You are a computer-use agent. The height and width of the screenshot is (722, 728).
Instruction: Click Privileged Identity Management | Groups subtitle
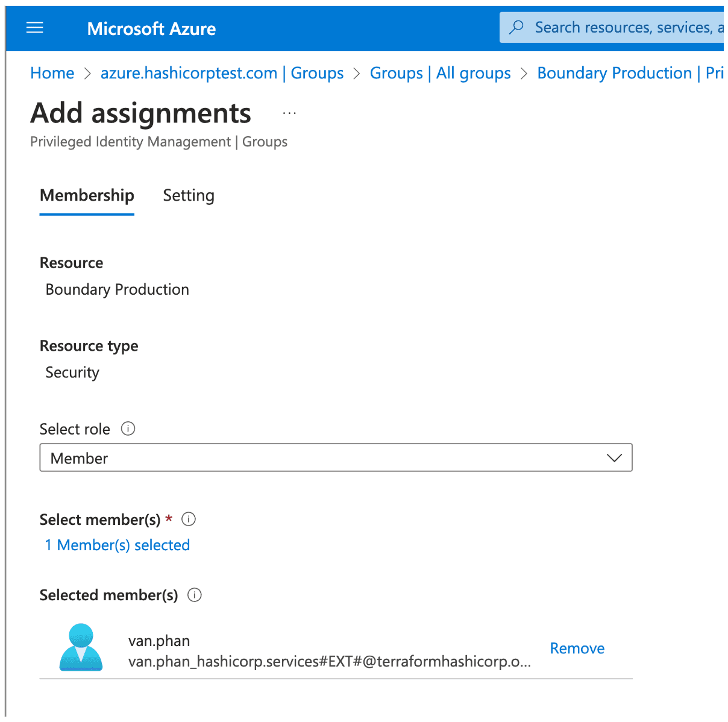159,142
